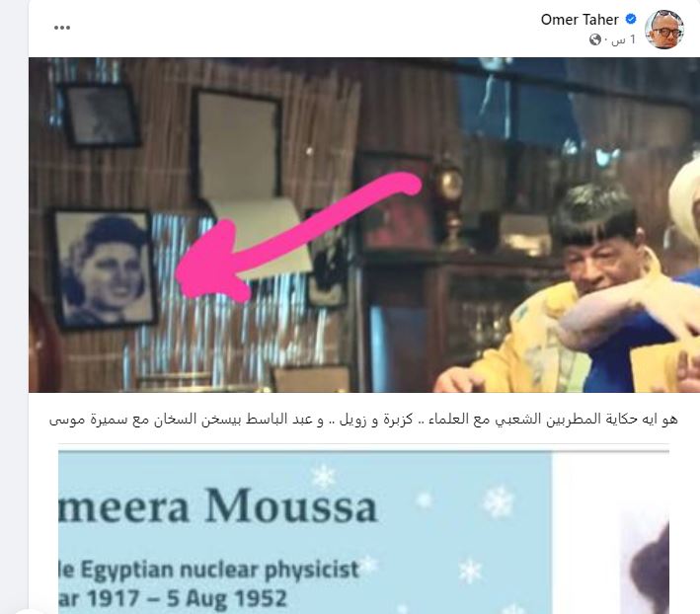Open the portrait thumbnail beside the blue card
The image size is (700, 614).
click(x=645, y=563)
